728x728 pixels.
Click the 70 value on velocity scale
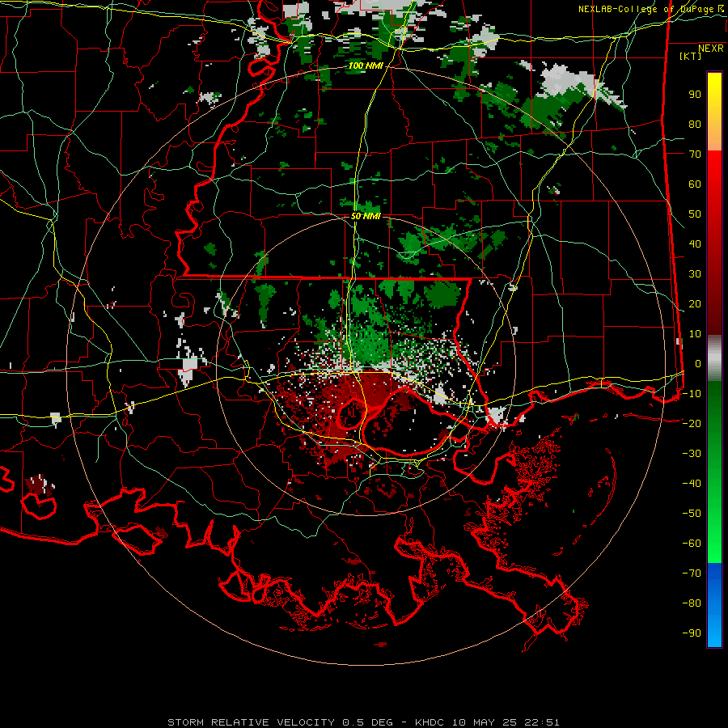click(x=695, y=154)
